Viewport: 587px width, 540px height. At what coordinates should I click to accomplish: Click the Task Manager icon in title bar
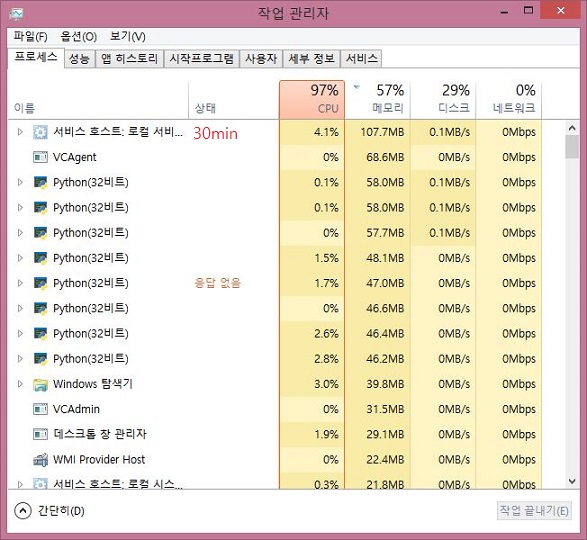(16, 14)
